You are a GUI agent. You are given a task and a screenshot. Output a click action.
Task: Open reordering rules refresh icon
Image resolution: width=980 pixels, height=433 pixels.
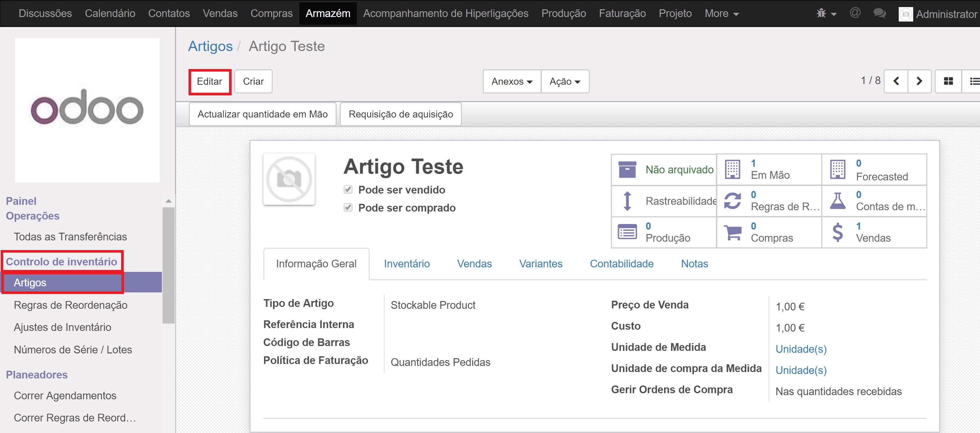732,201
